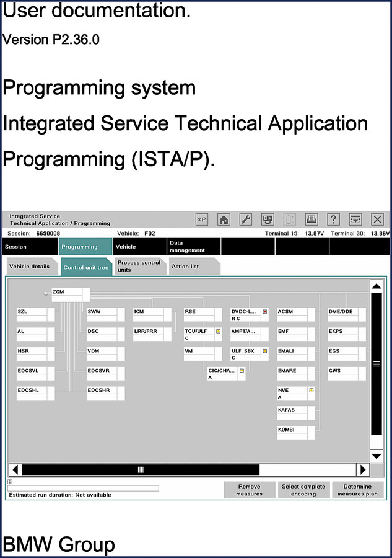Click the yellow marker on TCU/ULF unit
The width and height of the screenshot is (392, 558).
[218, 331]
